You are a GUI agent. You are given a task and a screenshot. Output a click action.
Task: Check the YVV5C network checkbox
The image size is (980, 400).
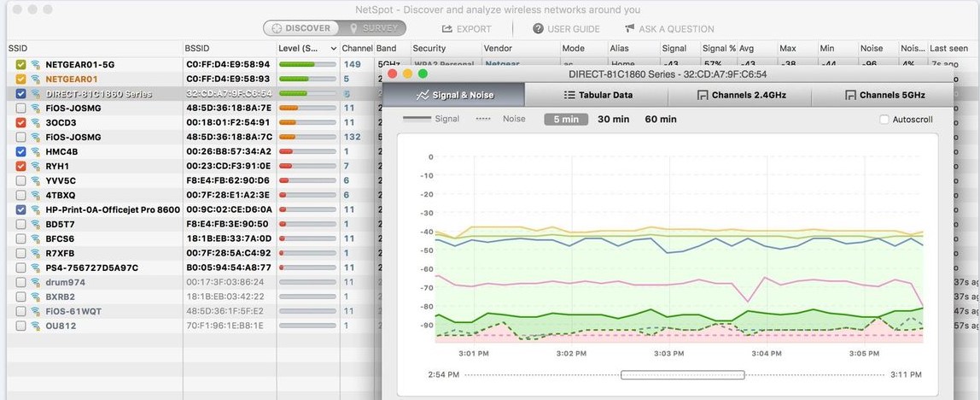[x=20, y=180]
